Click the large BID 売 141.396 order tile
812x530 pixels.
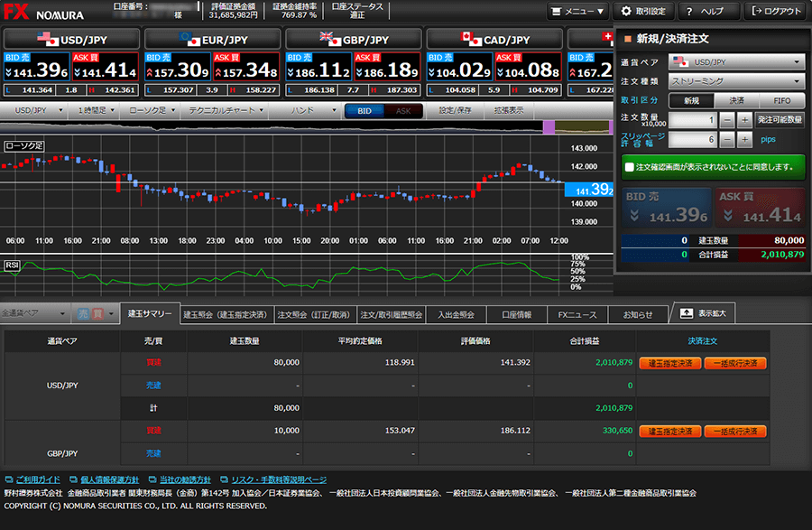[x=667, y=208]
